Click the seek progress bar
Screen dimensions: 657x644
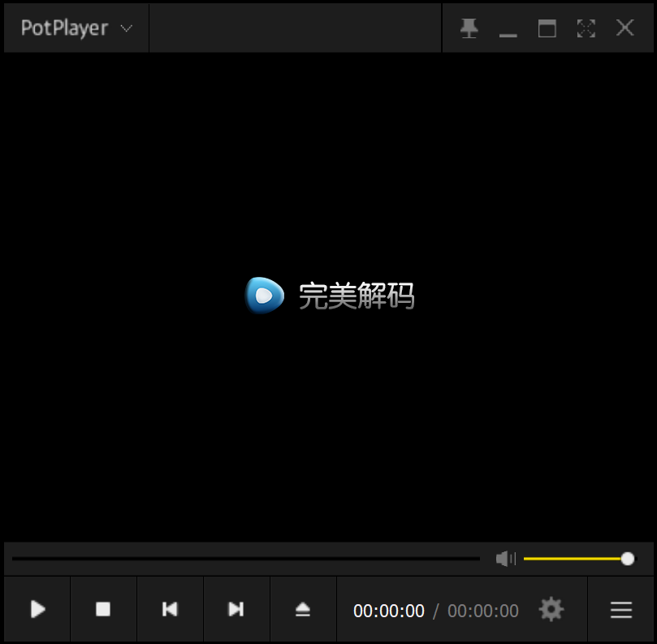click(246, 558)
